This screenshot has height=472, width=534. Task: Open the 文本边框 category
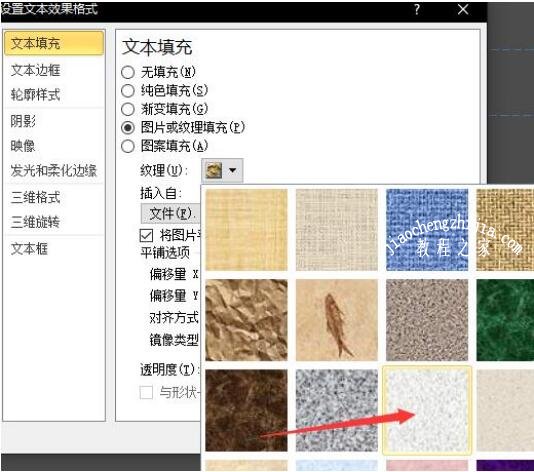35,70
